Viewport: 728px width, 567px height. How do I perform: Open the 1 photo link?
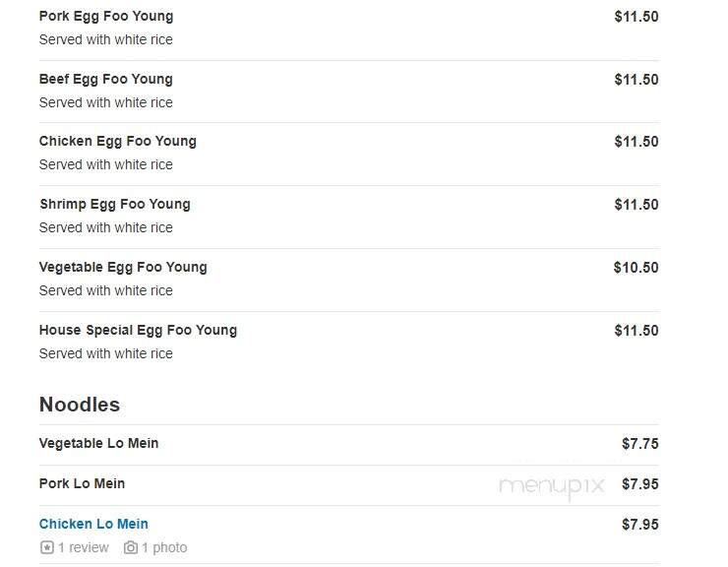pos(164,547)
